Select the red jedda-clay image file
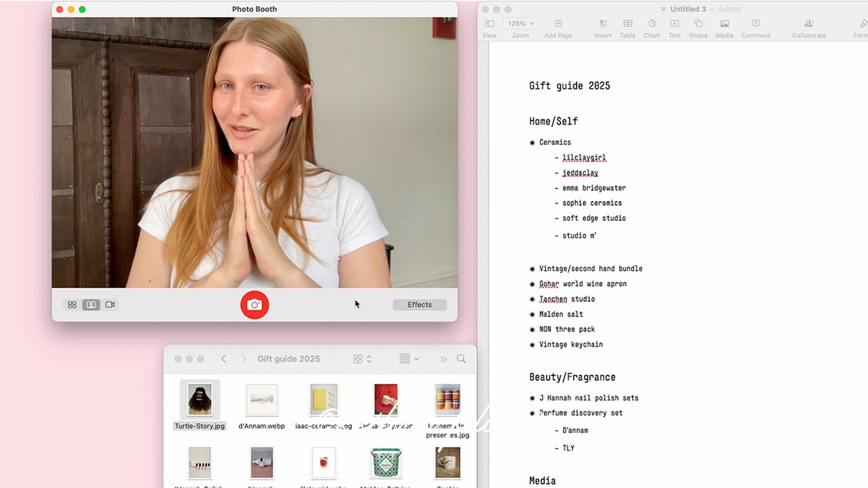Screen dimensions: 868x488 point(386,400)
